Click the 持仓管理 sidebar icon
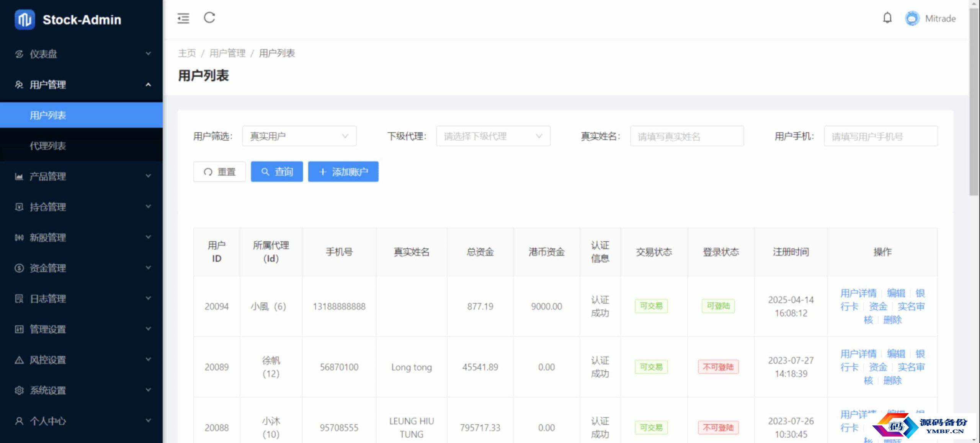The width and height of the screenshot is (980, 443). 19,207
